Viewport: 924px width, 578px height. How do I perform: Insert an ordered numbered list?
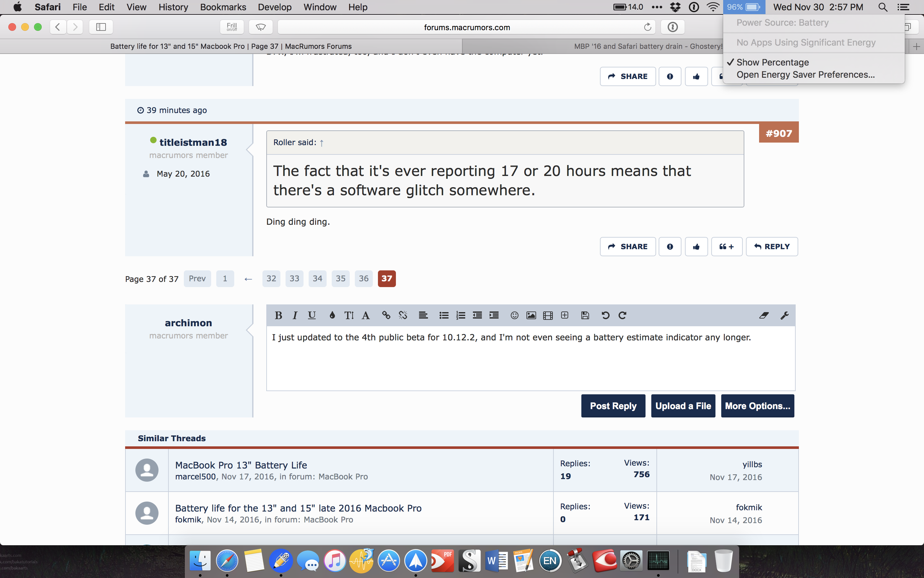coord(460,315)
